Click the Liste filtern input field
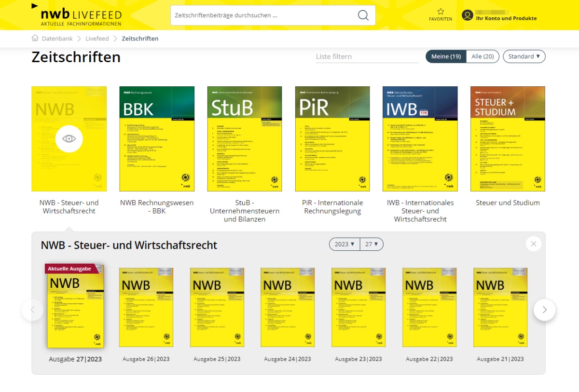The height and width of the screenshot is (392, 579). point(367,57)
